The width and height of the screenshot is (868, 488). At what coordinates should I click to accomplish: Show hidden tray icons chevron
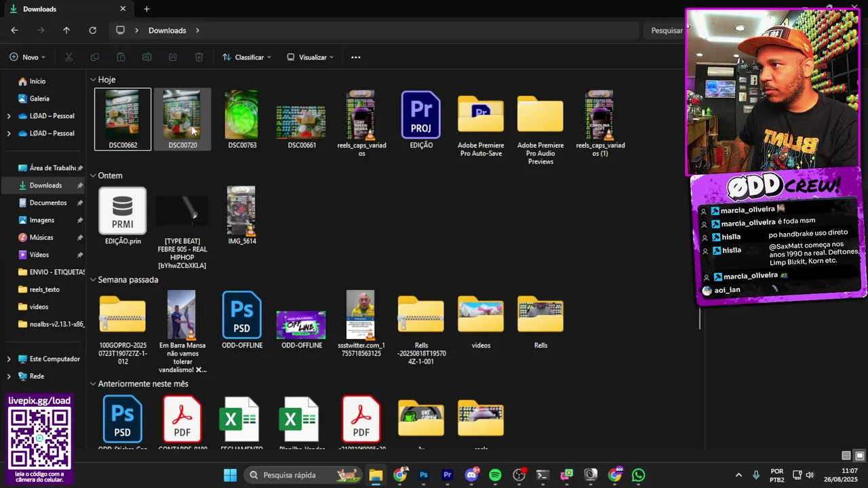738,475
